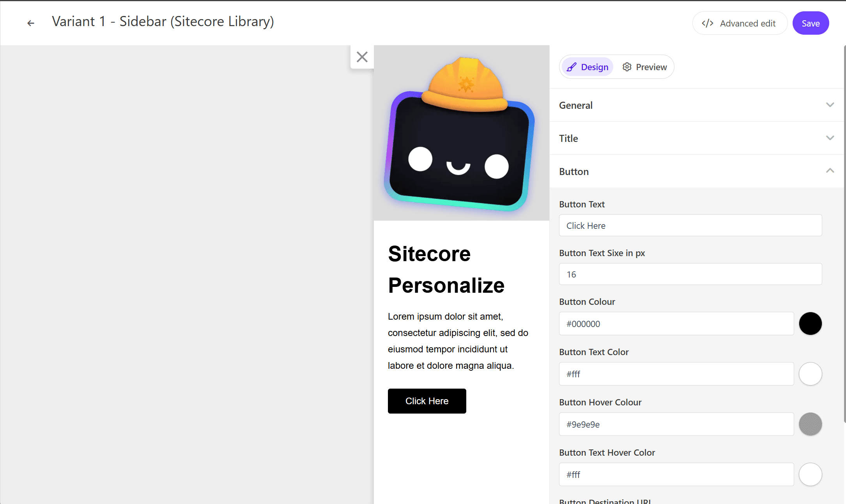The width and height of the screenshot is (846, 504).
Task: Open the Button Colour black swatch
Action: pos(810,324)
